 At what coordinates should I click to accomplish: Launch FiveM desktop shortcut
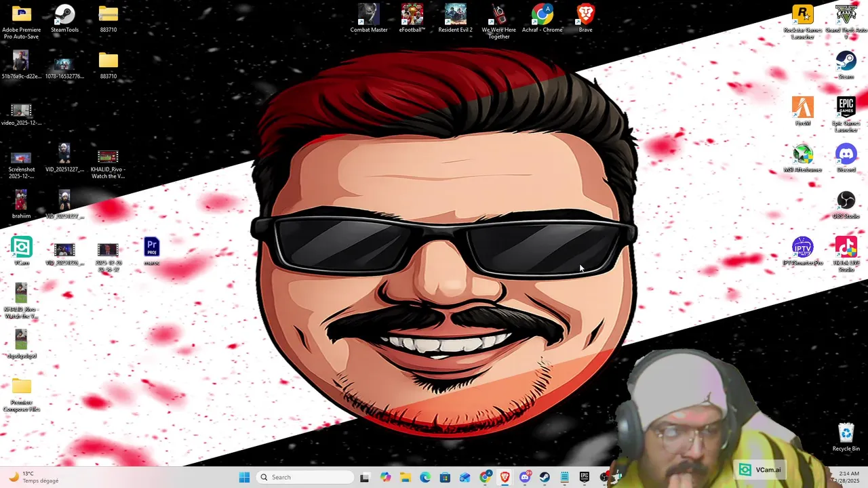point(803,112)
